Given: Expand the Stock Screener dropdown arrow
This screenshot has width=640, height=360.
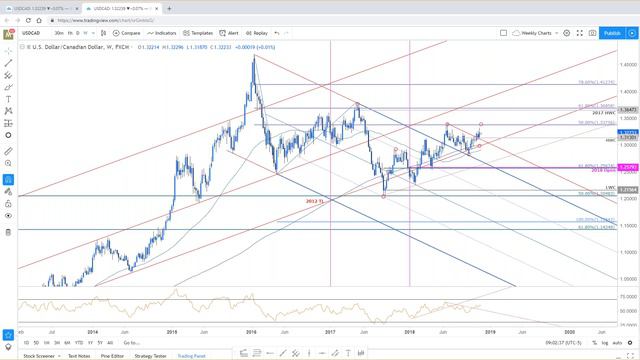Looking at the screenshot, I should click(x=60, y=356).
